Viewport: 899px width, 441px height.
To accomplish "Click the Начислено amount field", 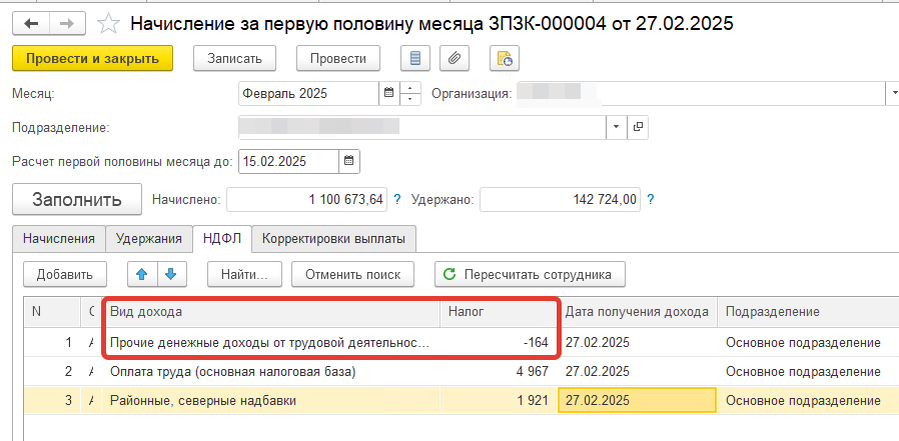I will 307,200.
